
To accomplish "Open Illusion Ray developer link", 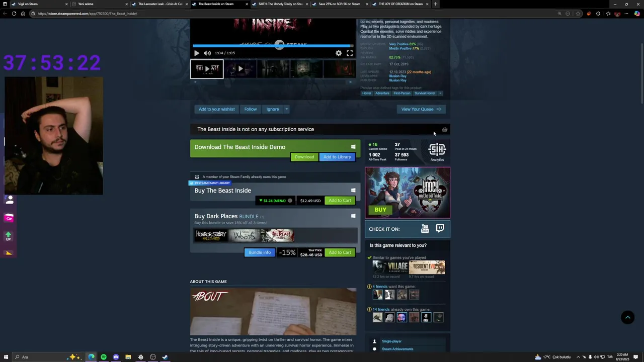I will click(x=397, y=76).
